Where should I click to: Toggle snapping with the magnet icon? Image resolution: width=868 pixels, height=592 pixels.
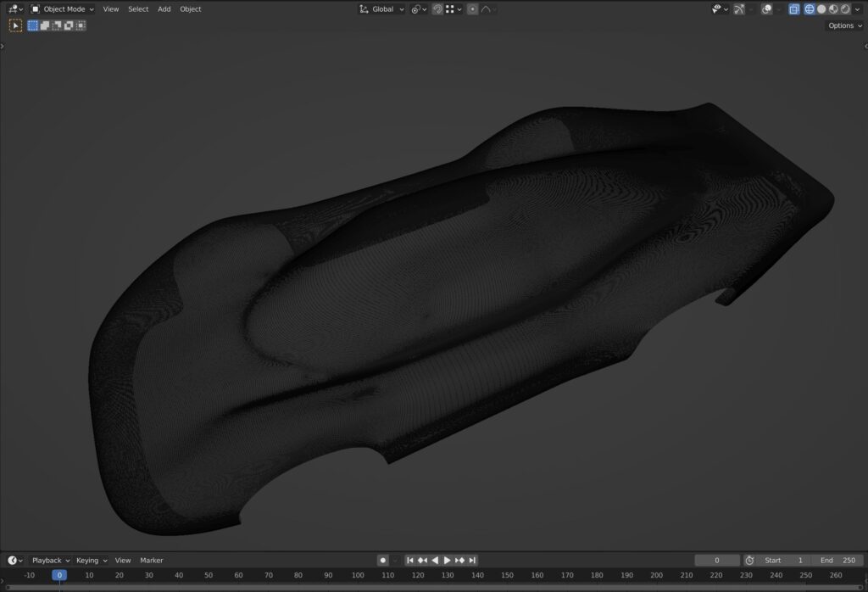click(x=437, y=8)
